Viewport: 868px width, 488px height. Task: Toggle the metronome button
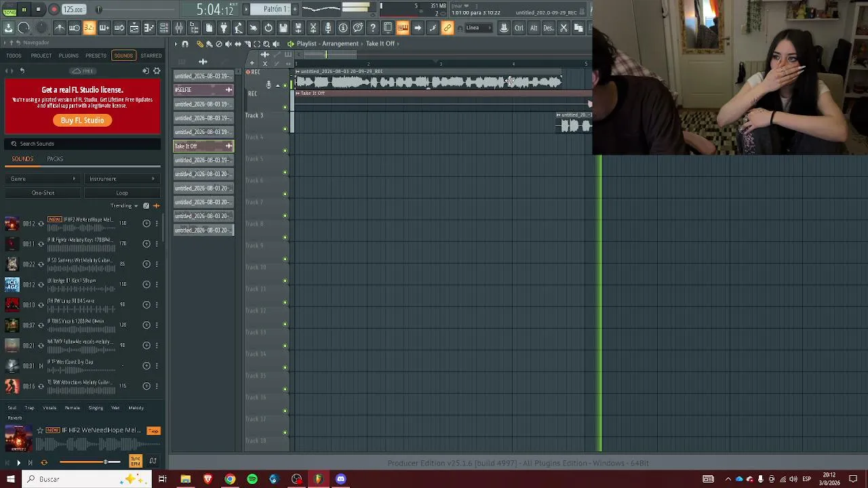coord(59,28)
